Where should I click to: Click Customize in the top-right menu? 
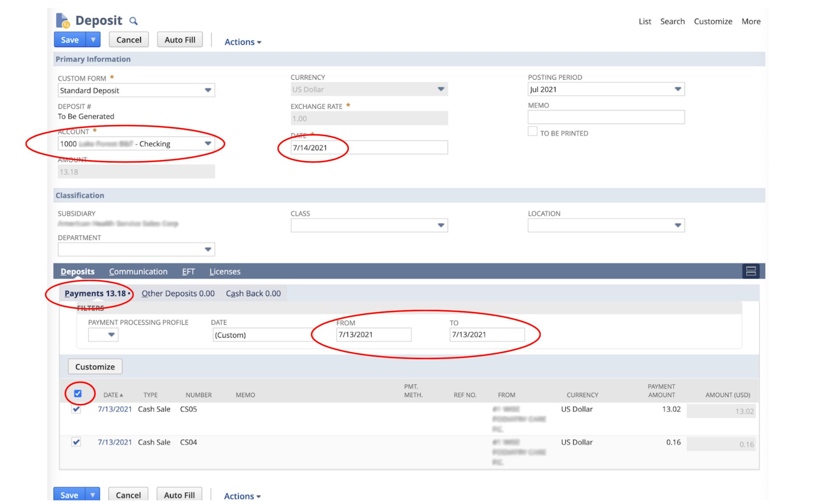[x=713, y=21]
